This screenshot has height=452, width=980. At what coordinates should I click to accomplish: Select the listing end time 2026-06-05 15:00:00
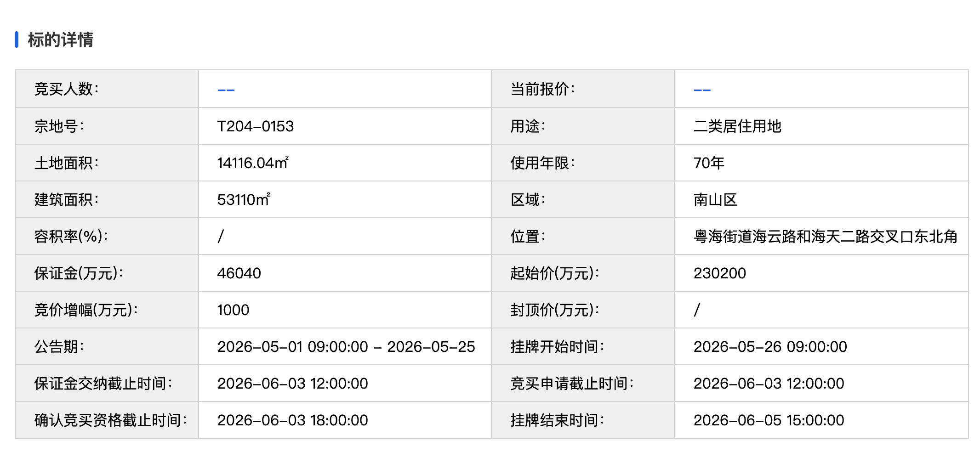769,420
